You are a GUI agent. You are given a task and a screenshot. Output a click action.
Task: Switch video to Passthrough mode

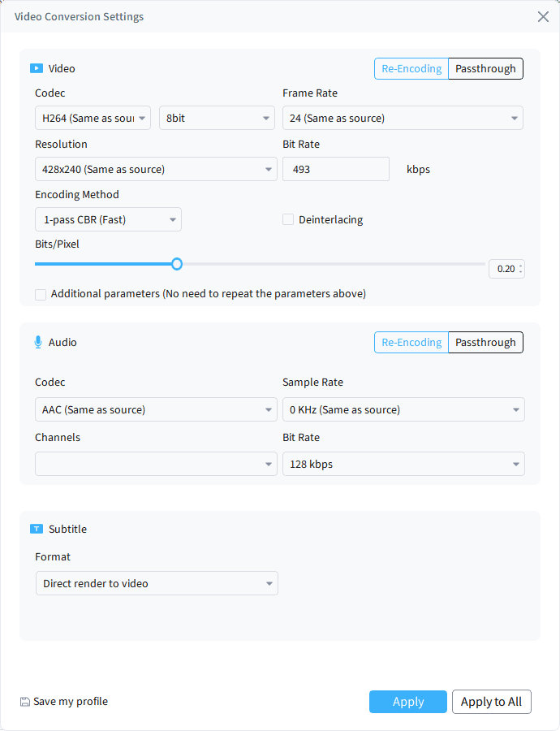pyautogui.click(x=485, y=68)
